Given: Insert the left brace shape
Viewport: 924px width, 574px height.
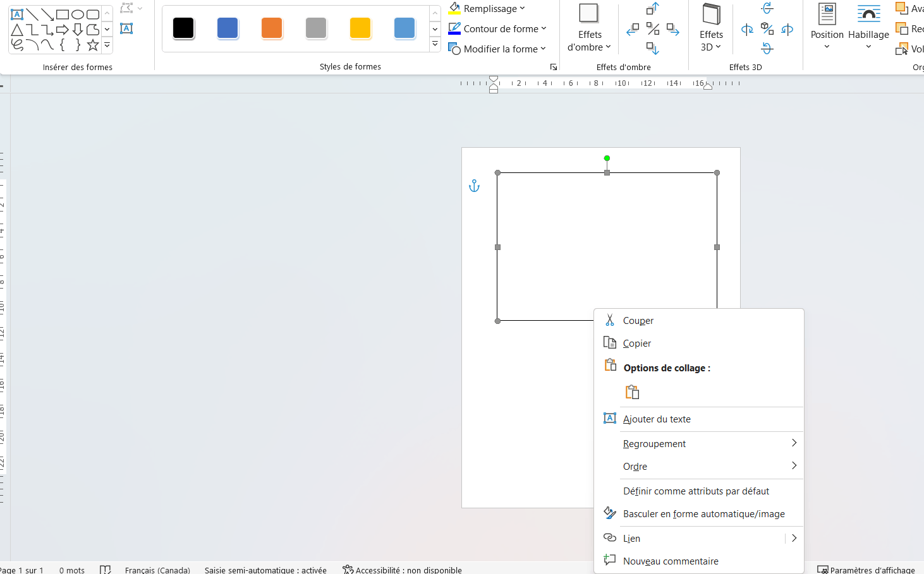Looking at the screenshot, I should [x=63, y=45].
